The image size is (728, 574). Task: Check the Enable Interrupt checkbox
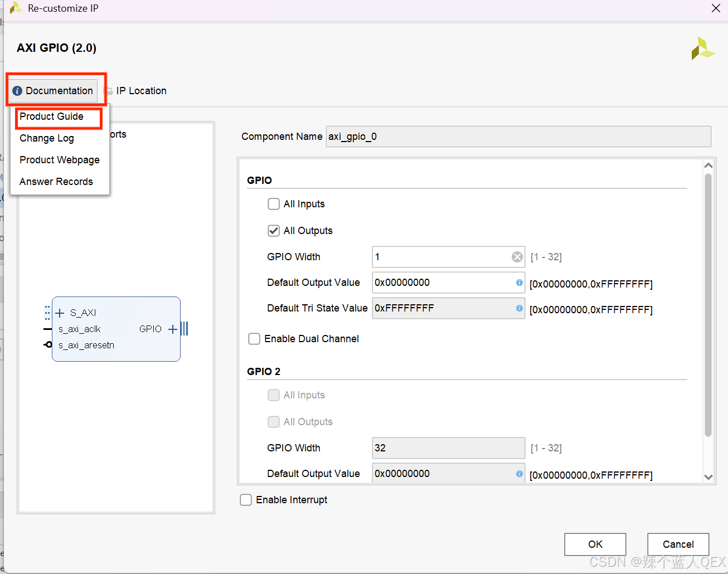coord(246,499)
